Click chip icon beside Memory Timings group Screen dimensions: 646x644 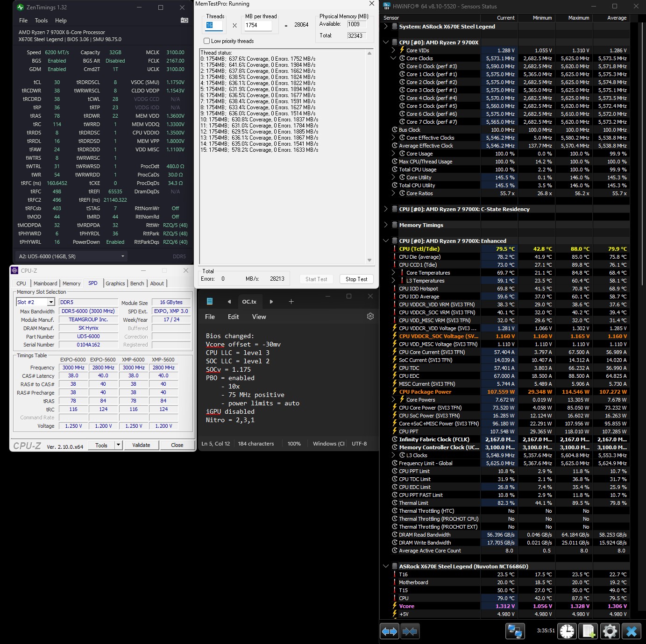(395, 225)
